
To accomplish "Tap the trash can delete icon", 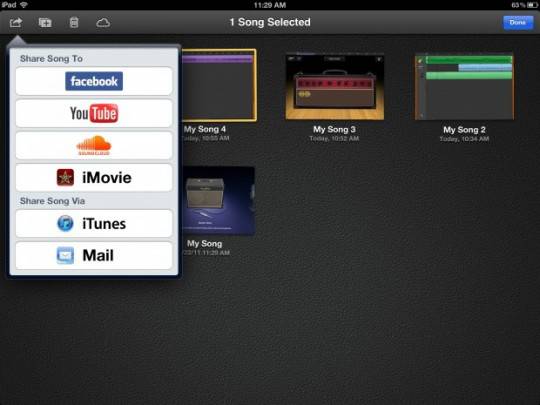I will pyautogui.click(x=74, y=23).
